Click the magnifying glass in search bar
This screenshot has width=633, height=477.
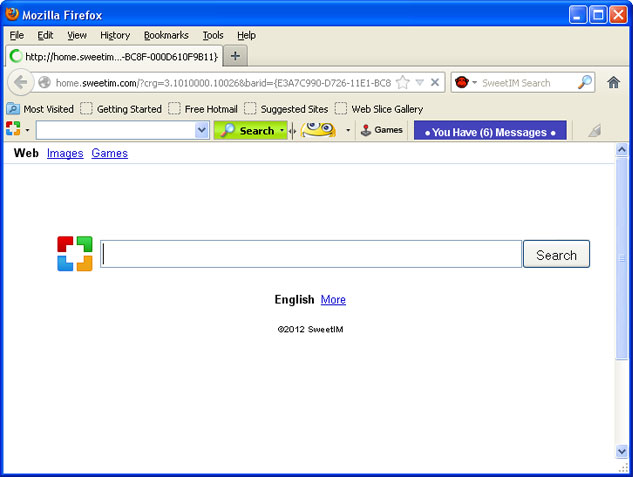[x=585, y=82]
